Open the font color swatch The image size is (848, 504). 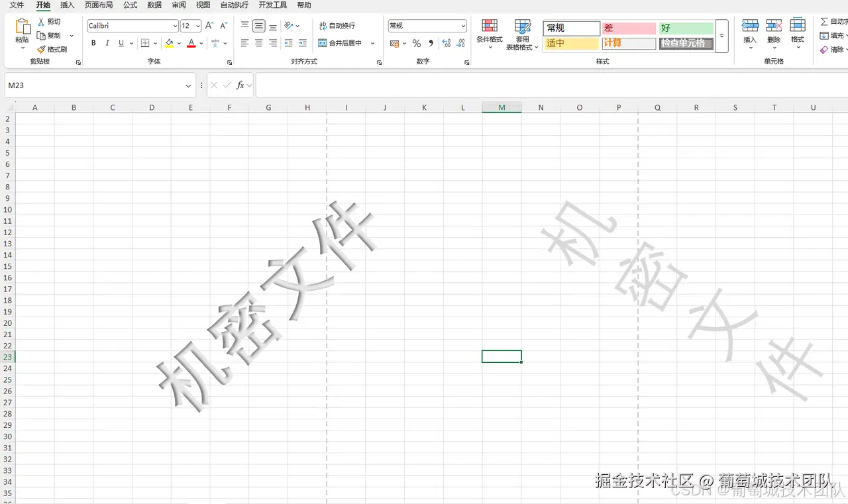point(191,43)
